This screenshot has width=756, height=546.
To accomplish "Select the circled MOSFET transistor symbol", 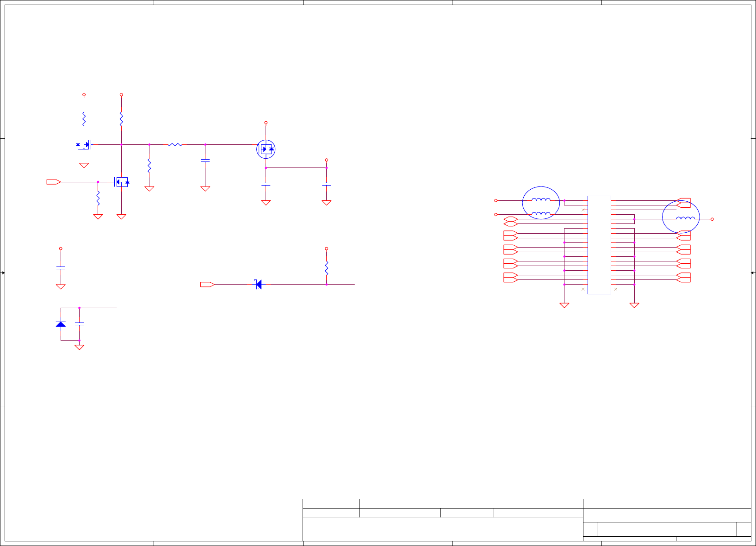I will click(x=266, y=149).
